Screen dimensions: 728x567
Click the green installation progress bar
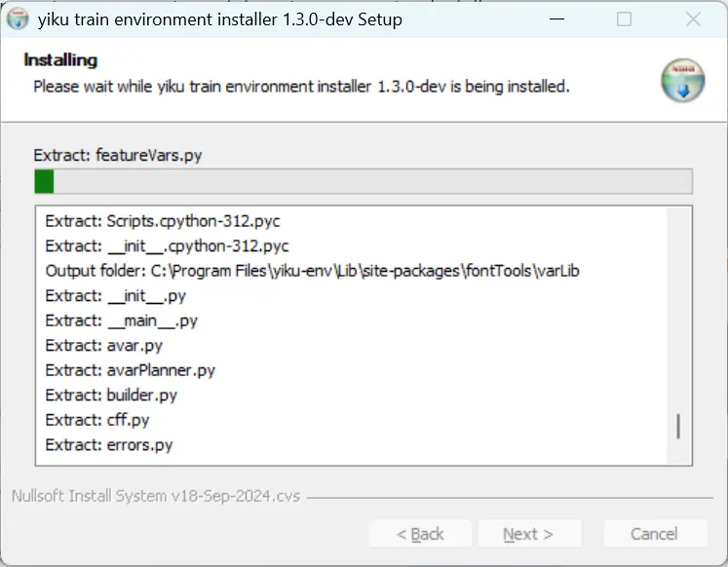363,182
